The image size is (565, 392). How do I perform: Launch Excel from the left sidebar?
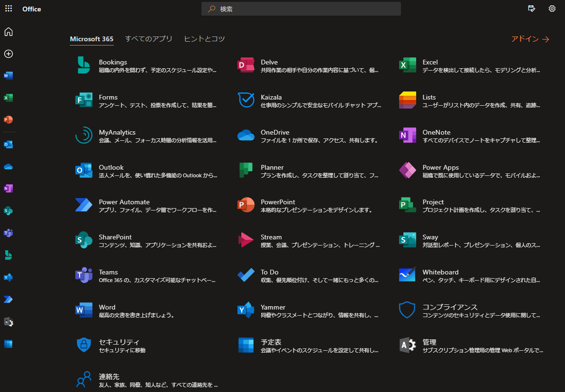[x=8, y=98]
